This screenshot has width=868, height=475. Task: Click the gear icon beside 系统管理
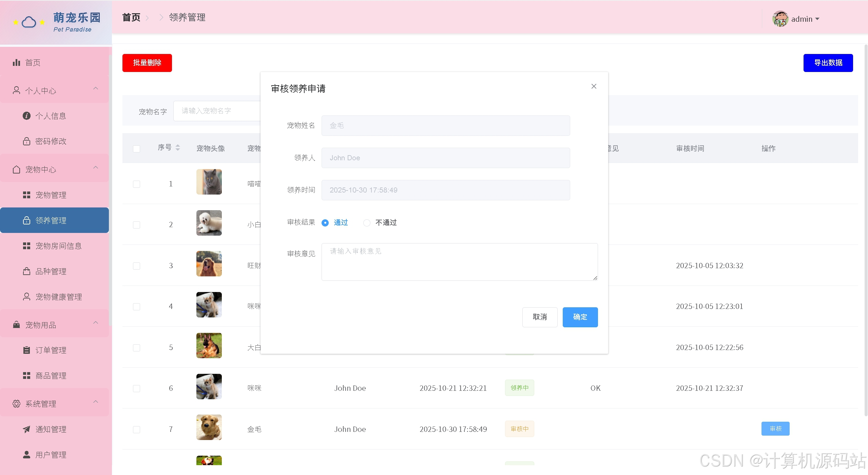[x=16, y=404]
